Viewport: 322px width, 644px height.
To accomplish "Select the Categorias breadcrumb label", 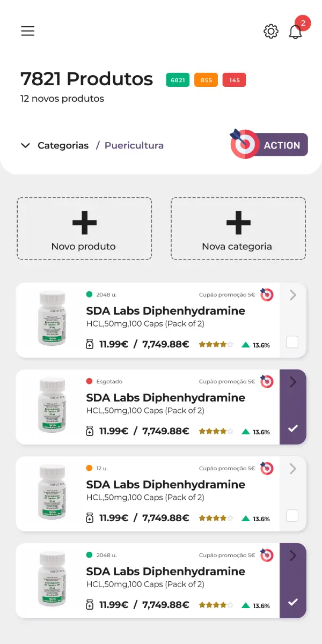I will pyautogui.click(x=63, y=145).
